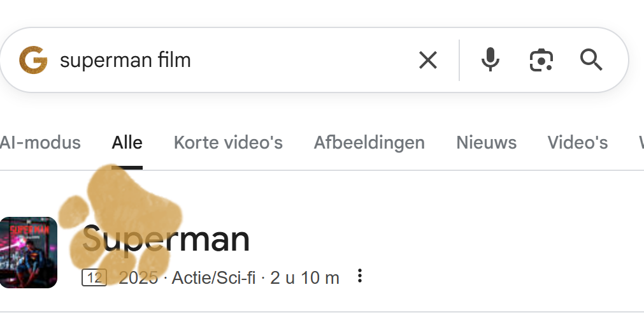Viewport: 644px width, 324px height.
Task: Open the Superman movie poster thumbnail
Action: tap(29, 253)
